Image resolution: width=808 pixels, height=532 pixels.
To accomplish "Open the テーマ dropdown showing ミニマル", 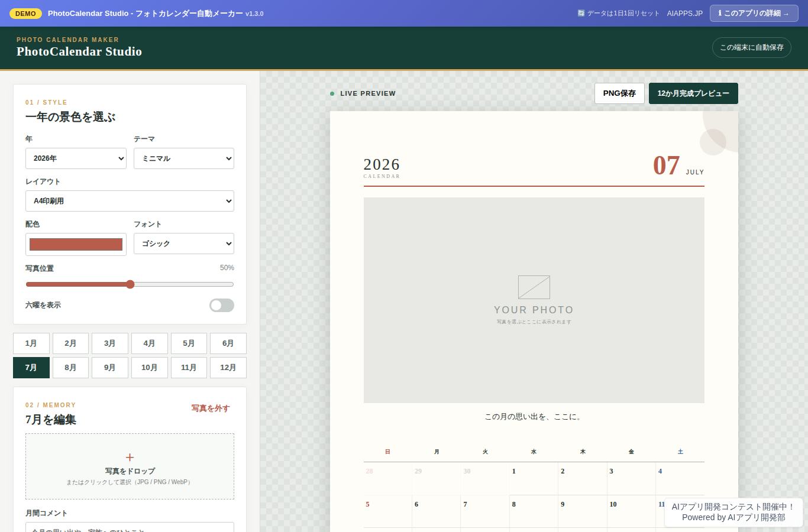I will [184, 158].
